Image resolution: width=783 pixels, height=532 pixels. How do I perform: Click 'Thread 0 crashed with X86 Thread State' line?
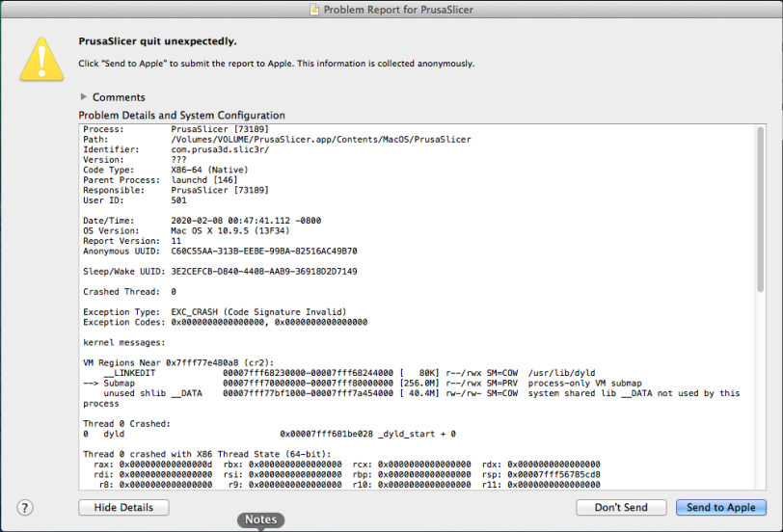pos(207,454)
